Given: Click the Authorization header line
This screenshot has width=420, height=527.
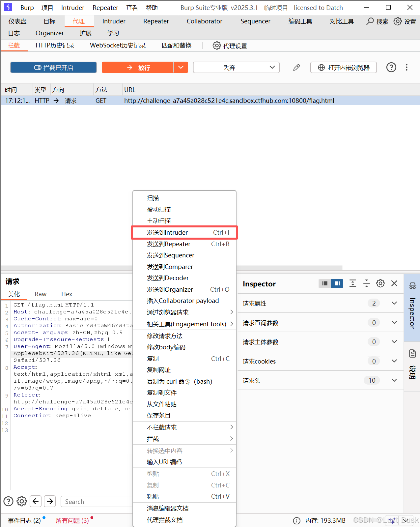Looking at the screenshot, I should (72, 326).
